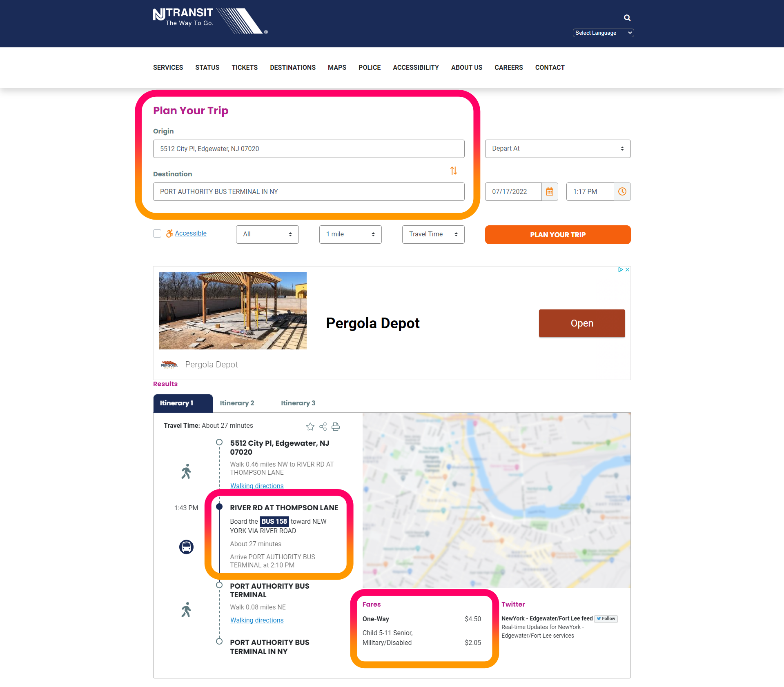Open first Walking directions link

(x=257, y=486)
